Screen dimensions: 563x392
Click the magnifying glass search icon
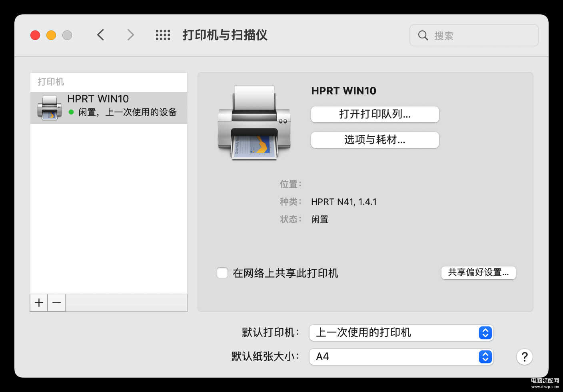(x=423, y=35)
